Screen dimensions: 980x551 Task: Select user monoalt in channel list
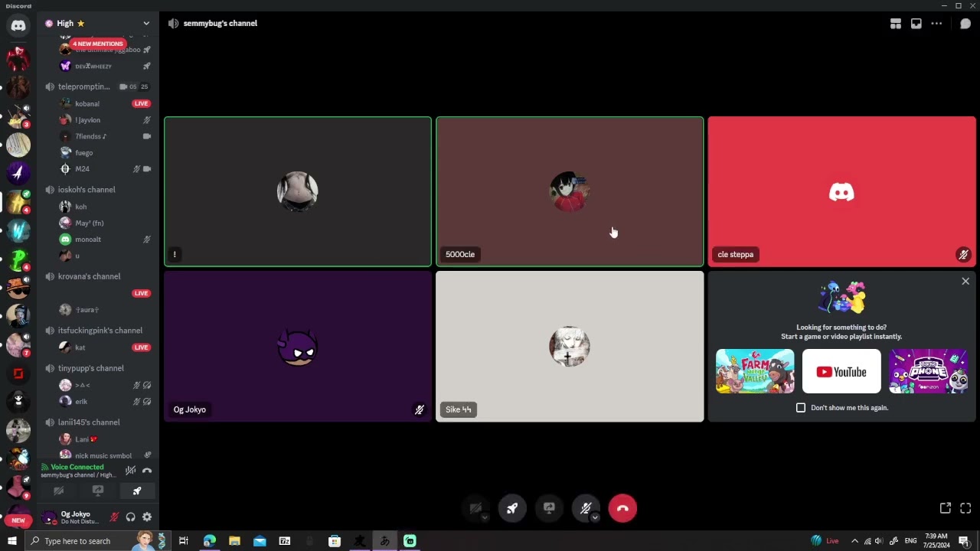tap(88, 240)
